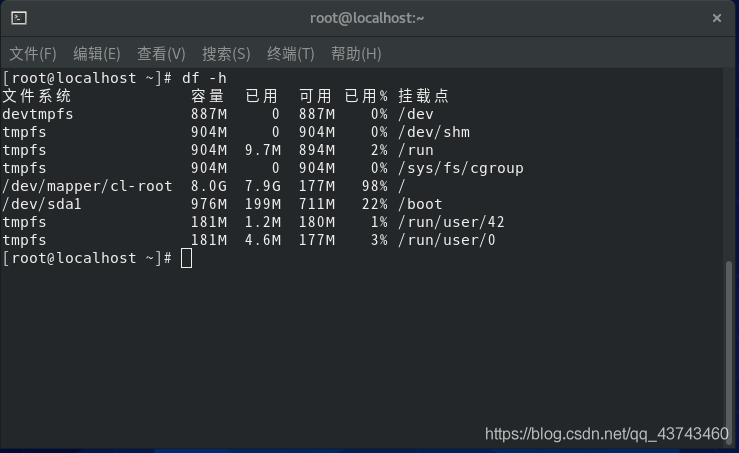Click the 180M available value
This screenshot has height=453, width=739.
click(x=317, y=222)
